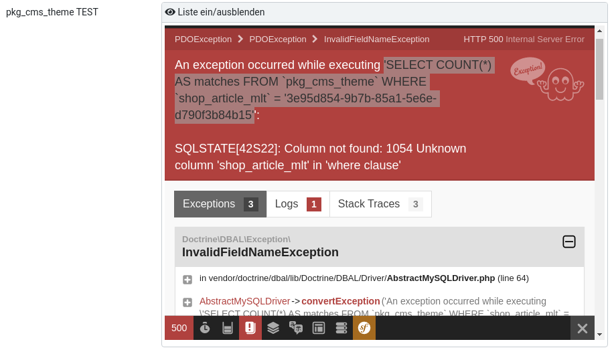Open the timer performance panel in toolbar
The height and width of the screenshot is (364, 616).
click(205, 328)
